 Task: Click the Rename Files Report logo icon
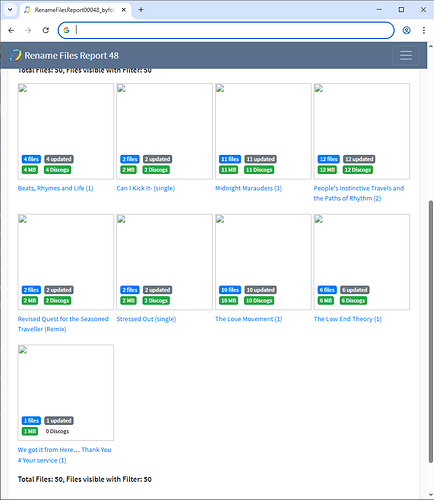15,55
